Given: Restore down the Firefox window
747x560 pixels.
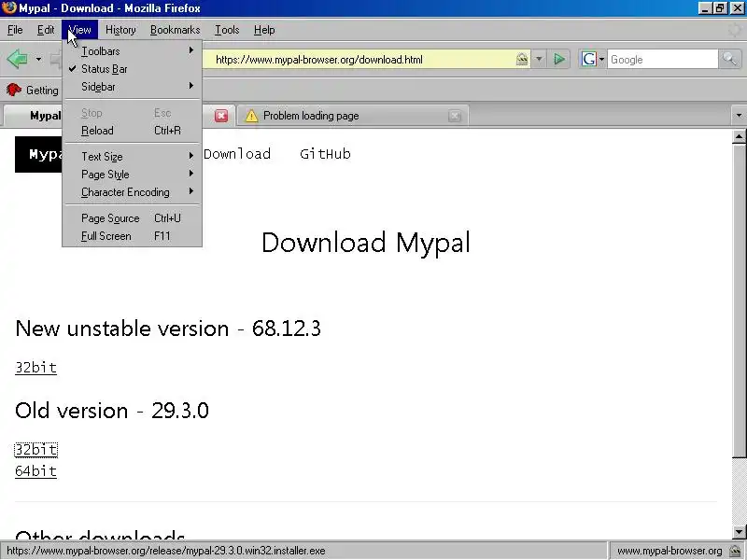Looking at the screenshot, I should 720,8.
